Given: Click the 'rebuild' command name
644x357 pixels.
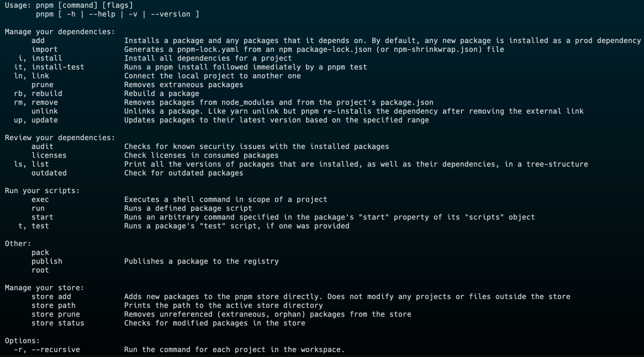Looking at the screenshot, I should click(47, 94).
